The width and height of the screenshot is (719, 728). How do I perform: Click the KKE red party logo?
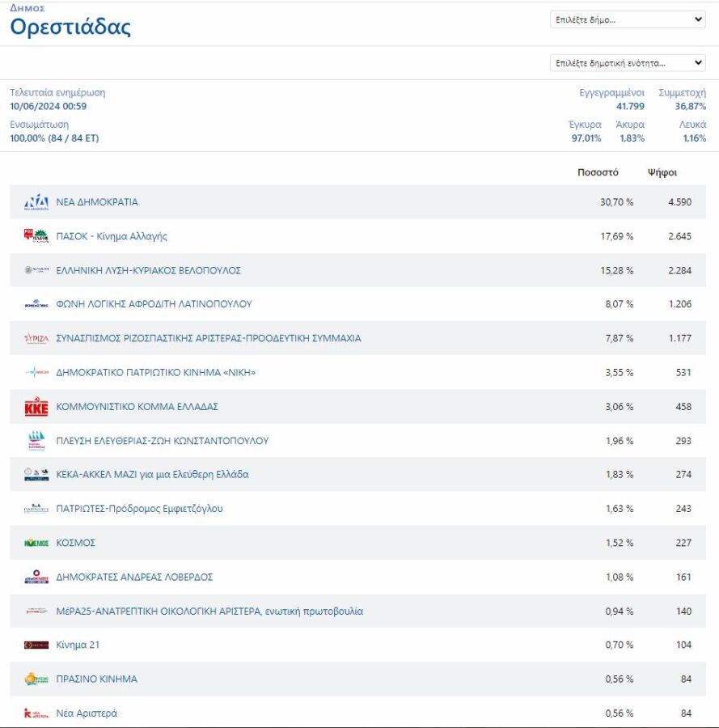coord(36,407)
